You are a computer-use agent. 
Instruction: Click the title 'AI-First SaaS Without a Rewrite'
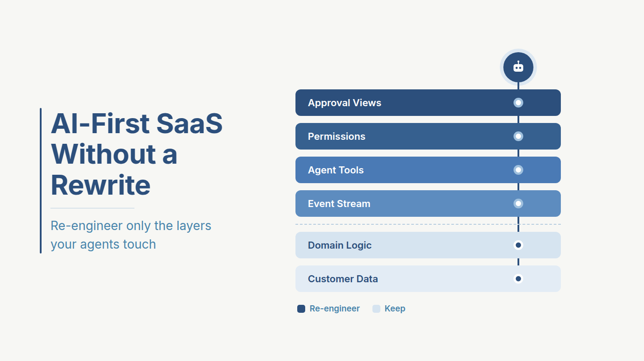click(x=137, y=154)
